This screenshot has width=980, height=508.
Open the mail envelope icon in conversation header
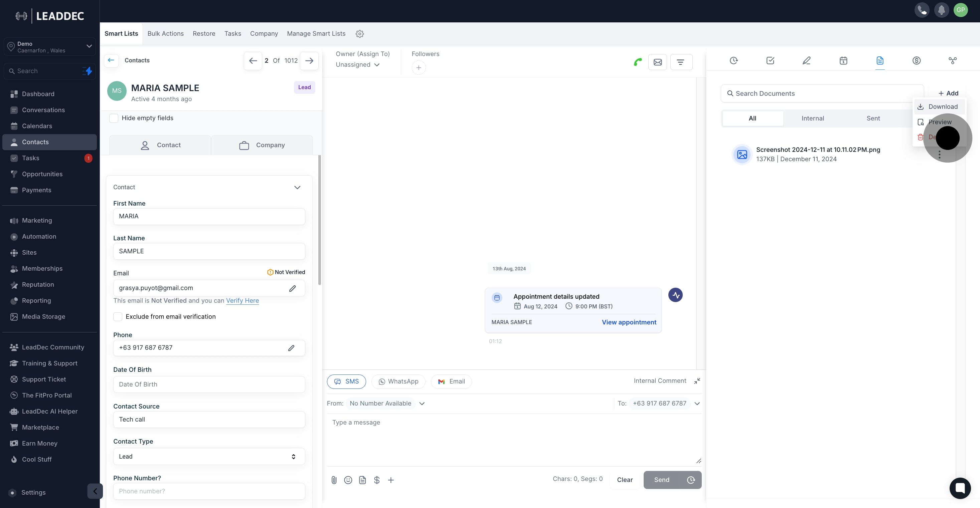tap(657, 62)
